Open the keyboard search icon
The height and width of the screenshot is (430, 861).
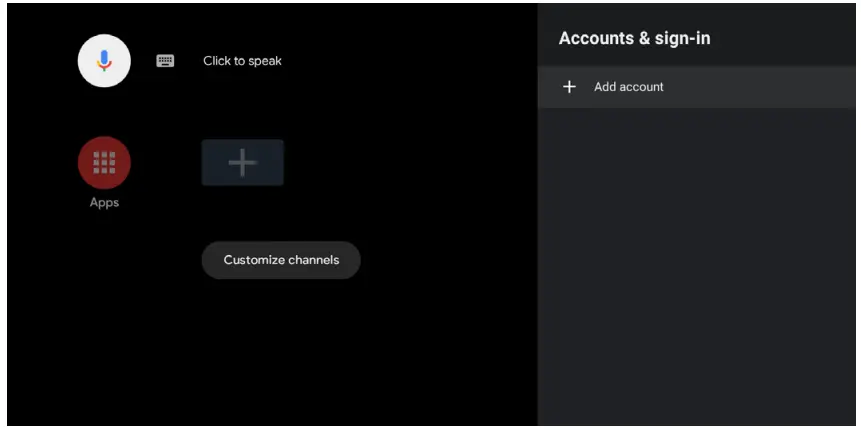pos(165,61)
